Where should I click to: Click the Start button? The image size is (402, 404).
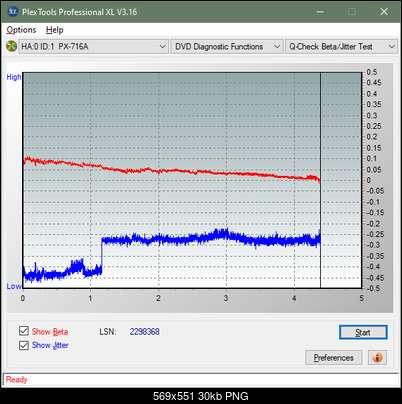(x=363, y=332)
